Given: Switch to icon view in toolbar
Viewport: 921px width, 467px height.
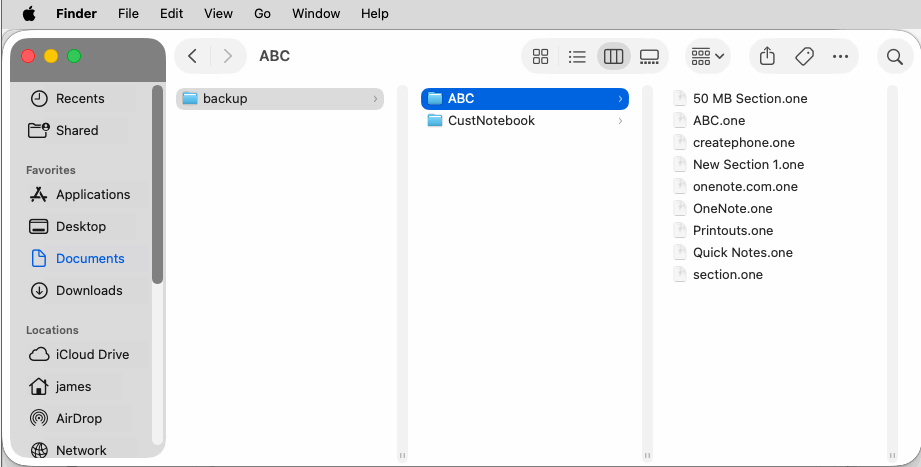Looking at the screenshot, I should pos(540,57).
